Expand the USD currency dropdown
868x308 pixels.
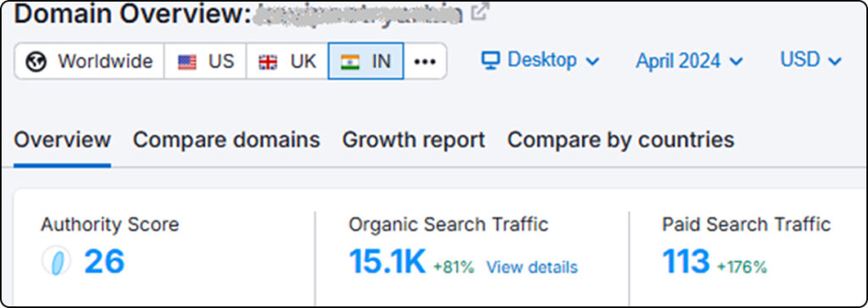pyautogui.click(x=811, y=60)
